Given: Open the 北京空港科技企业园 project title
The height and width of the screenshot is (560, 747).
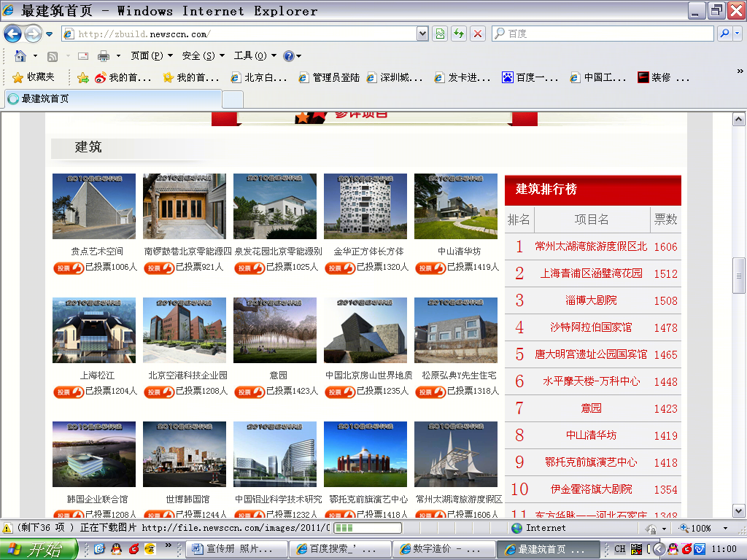Looking at the screenshot, I should (x=187, y=376).
